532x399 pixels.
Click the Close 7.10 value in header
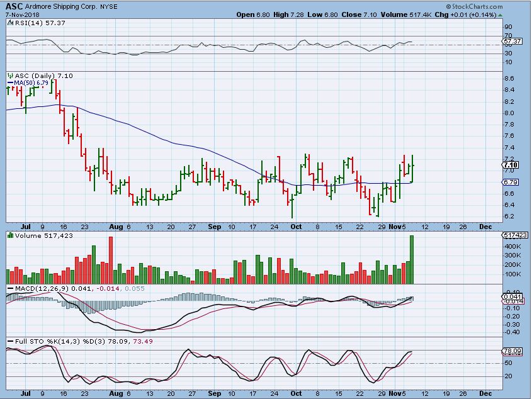pos(359,15)
